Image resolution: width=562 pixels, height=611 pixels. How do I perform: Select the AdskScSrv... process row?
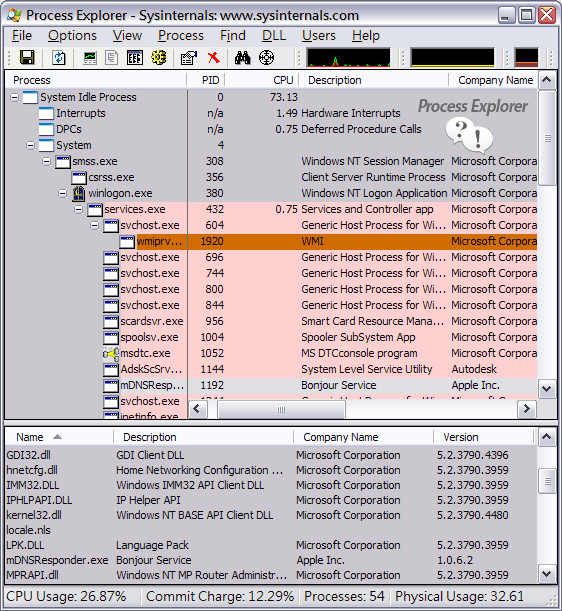271,369
